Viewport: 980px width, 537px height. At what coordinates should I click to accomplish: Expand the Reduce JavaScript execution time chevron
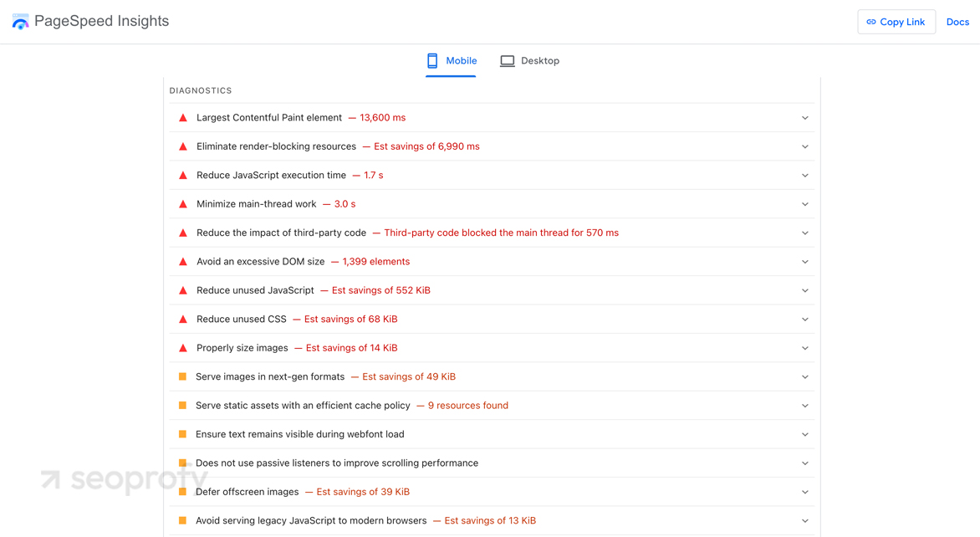[805, 175]
